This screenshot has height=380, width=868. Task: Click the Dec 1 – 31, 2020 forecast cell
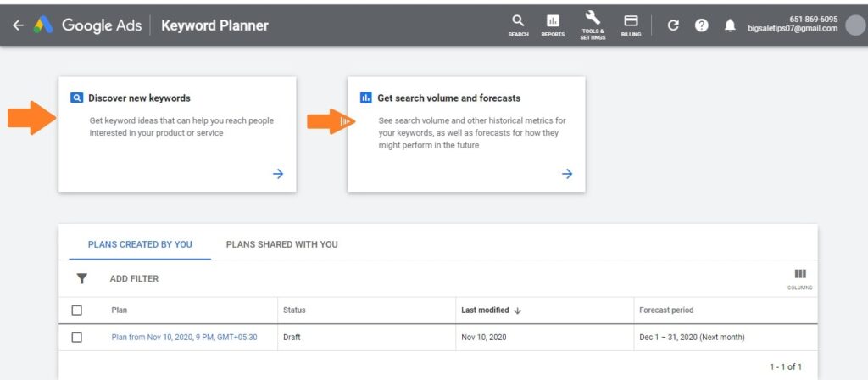coord(692,337)
